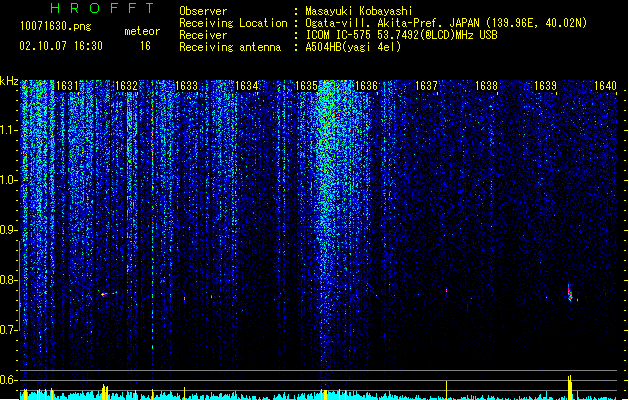Image resolution: width=629 pixels, height=400 pixels.
Task: Click the 1633 time marker
Action: pos(187,86)
